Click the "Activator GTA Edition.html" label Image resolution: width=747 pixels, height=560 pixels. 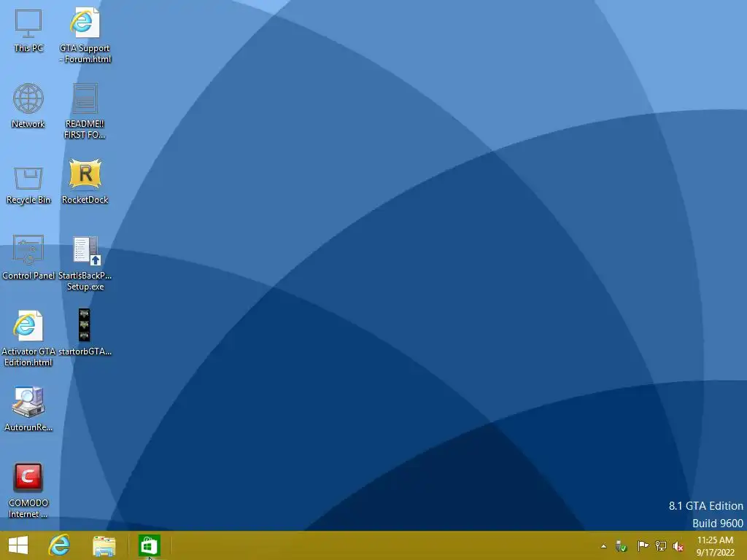(x=28, y=357)
